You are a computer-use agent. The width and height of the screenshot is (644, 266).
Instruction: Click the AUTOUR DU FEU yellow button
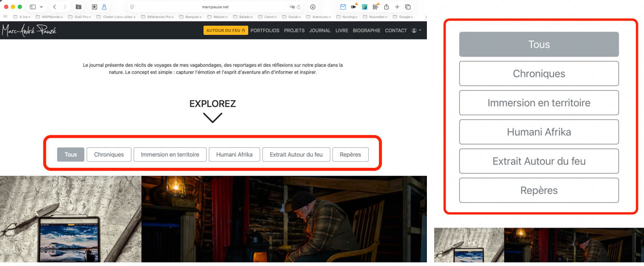coord(225,31)
